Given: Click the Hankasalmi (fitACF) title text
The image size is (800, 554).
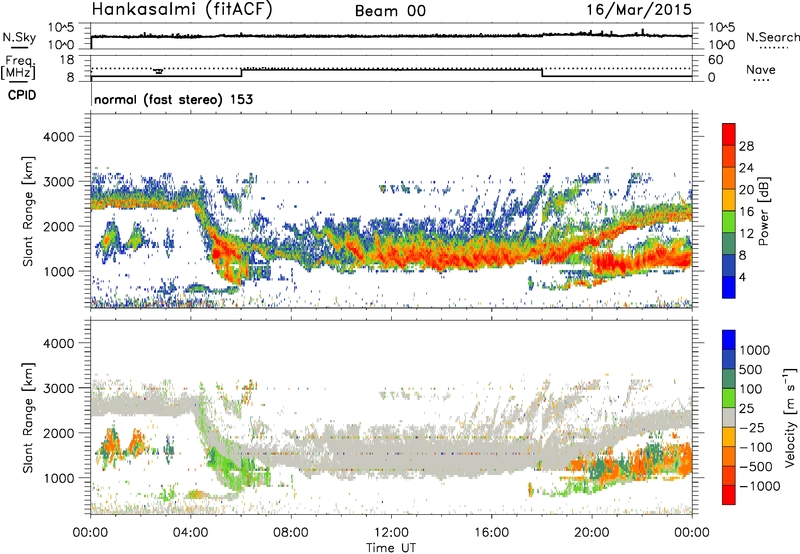Looking at the screenshot, I should (x=182, y=10).
